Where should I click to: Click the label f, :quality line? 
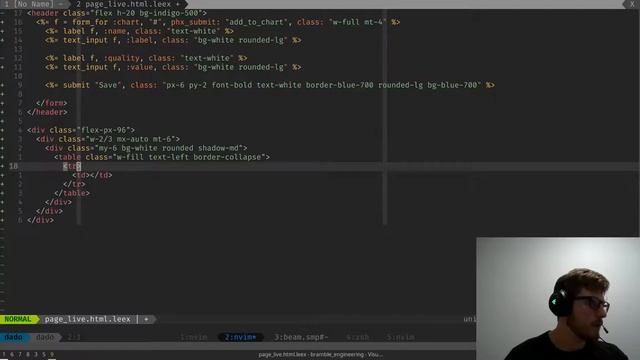(146, 58)
